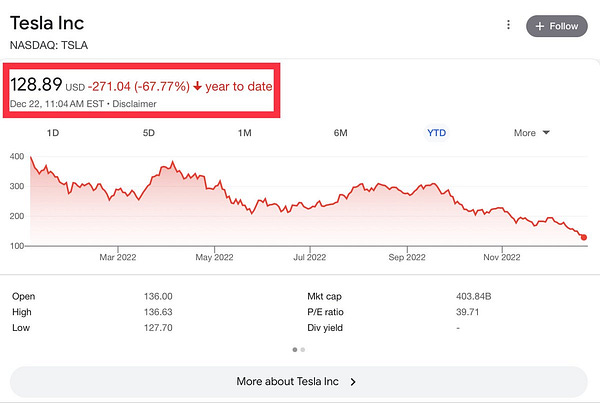Click the red current-price dot on chart
Screen dimensions: 600x403
(x=584, y=237)
